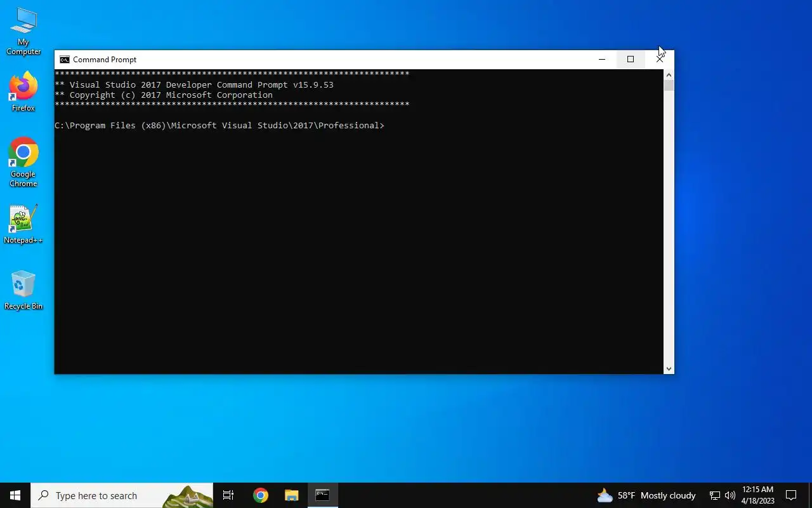This screenshot has width=812, height=508.
Task: Click the taskbar search box
Action: pos(122,495)
